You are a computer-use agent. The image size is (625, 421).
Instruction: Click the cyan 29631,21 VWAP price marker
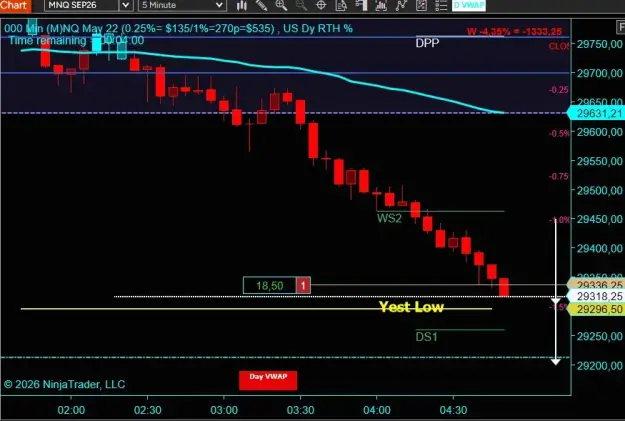point(596,113)
